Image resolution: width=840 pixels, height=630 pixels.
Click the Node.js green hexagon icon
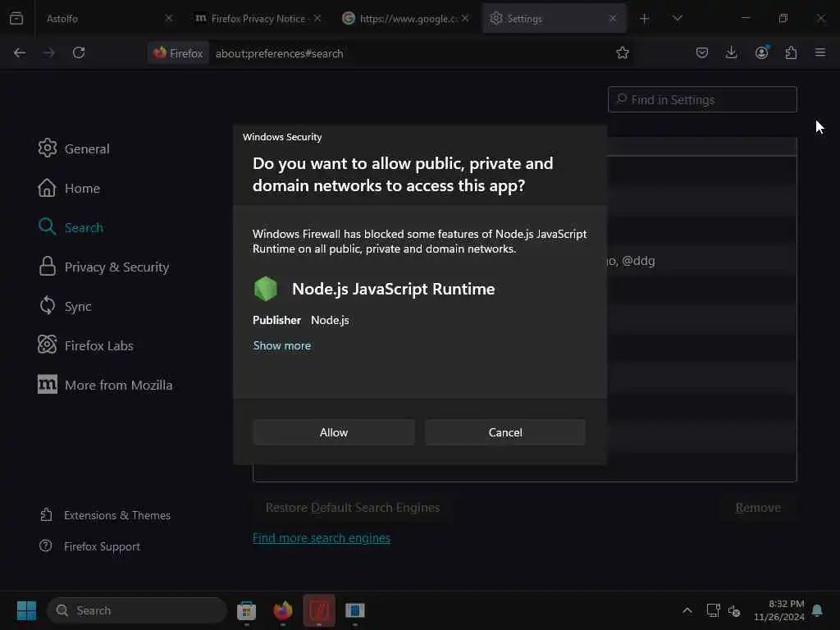point(265,289)
